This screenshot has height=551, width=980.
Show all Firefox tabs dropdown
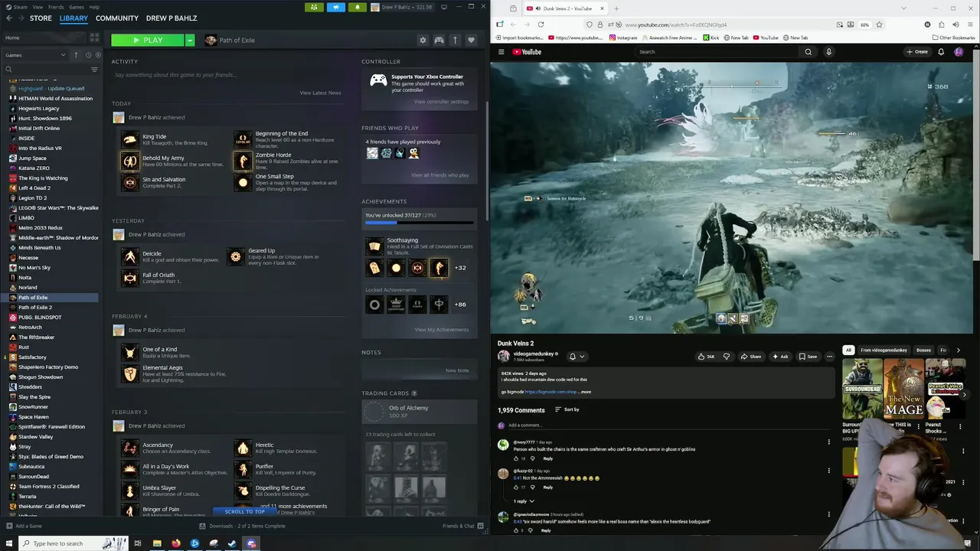[903, 8]
